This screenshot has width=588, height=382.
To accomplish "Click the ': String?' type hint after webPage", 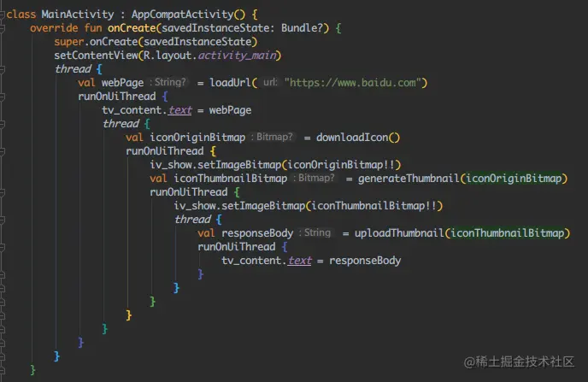I will pos(168,83).
